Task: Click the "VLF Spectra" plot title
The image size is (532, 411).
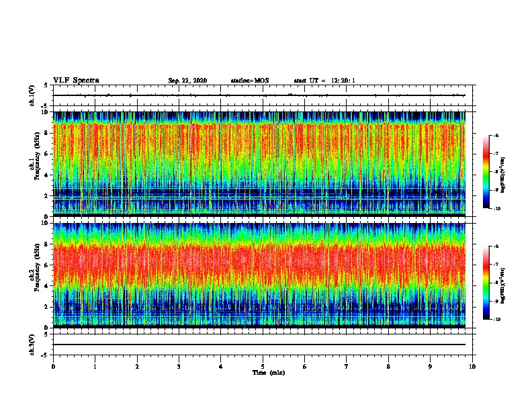Action: coord(76,81)
